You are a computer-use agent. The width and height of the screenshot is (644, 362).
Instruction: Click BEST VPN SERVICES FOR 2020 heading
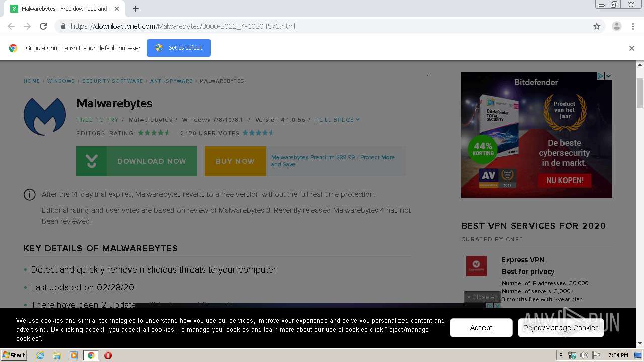click(x=534, y=226)
